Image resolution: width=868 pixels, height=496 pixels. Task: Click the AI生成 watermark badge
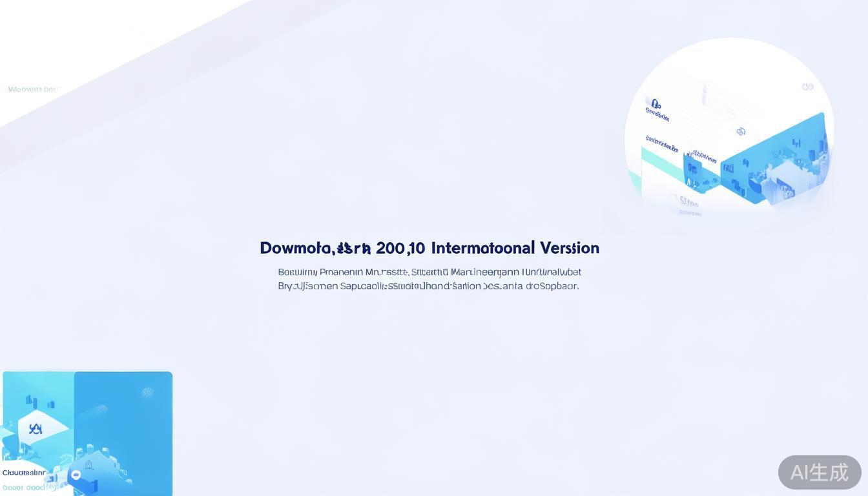tap(818, 472)
